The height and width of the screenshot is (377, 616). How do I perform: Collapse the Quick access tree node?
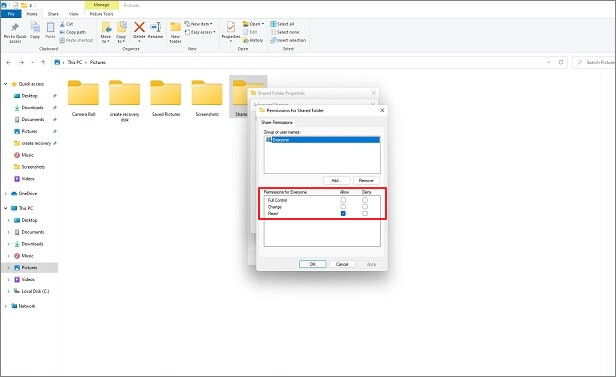6,84
